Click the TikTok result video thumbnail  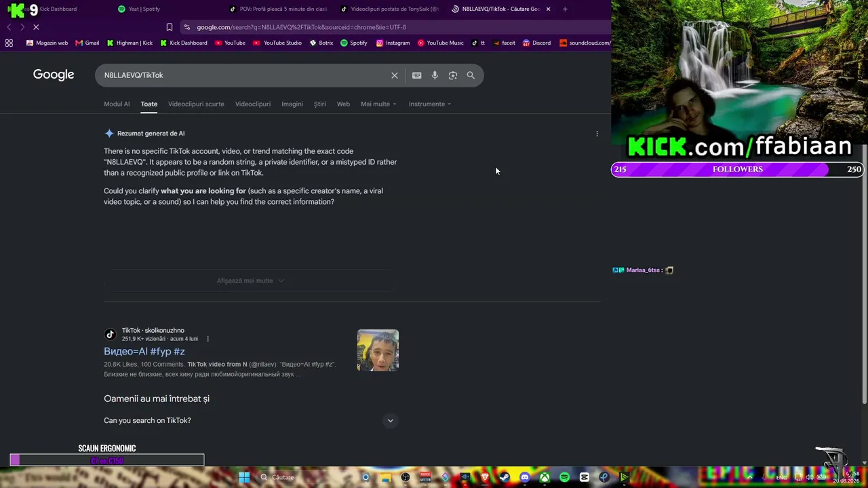click(x=378, y=350)
